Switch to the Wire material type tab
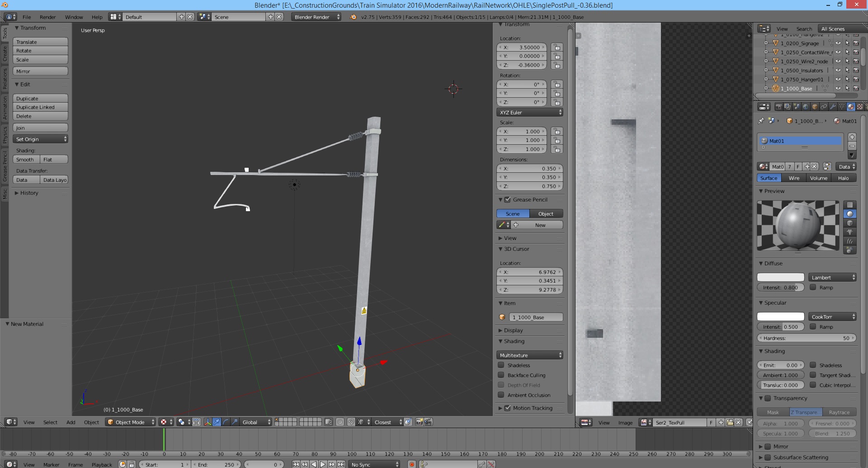This screenshot has width=868, height=468. coord(794,178)
